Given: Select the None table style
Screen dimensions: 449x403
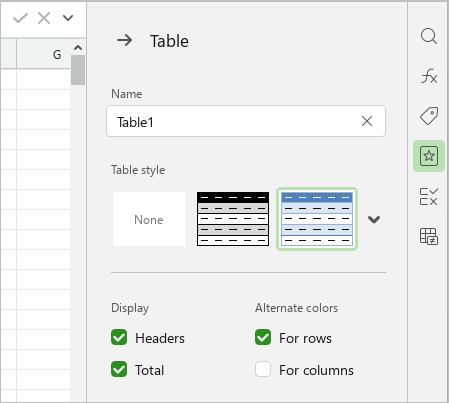Looking at the screenshot, I should (149, 219).
